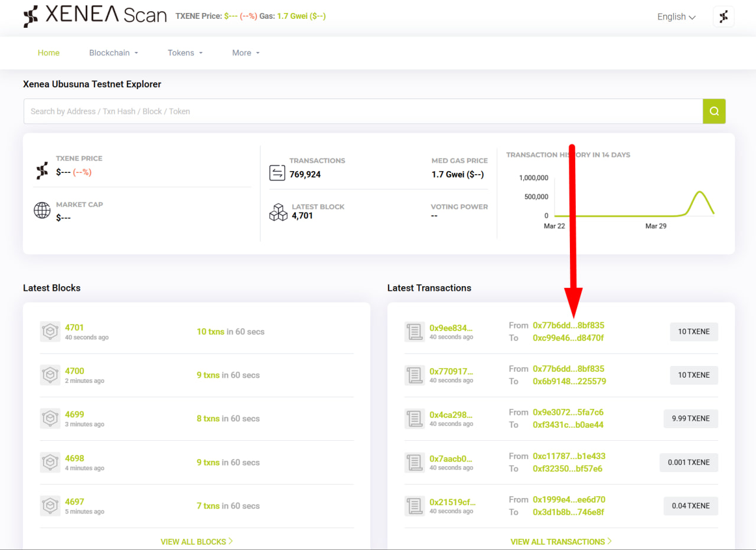The width and height of the screenshot is (756, 550).
Task: Click the block icon for block 4699
Action: (50, 419)
